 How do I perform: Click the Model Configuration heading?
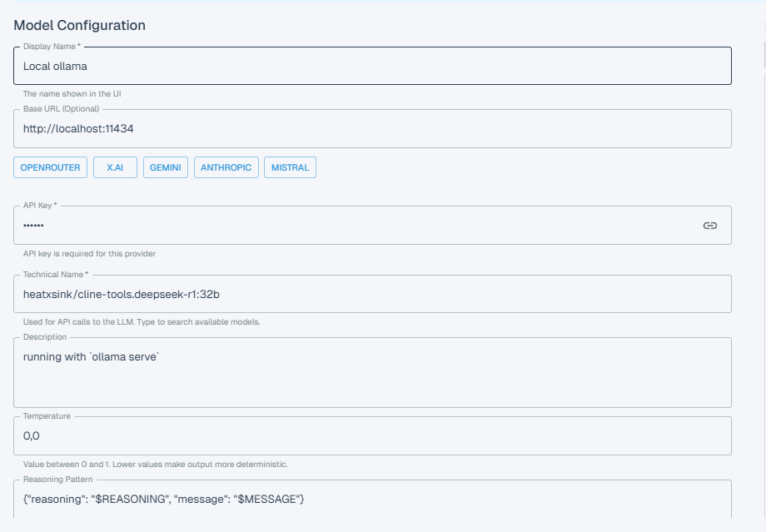(80, 25)
